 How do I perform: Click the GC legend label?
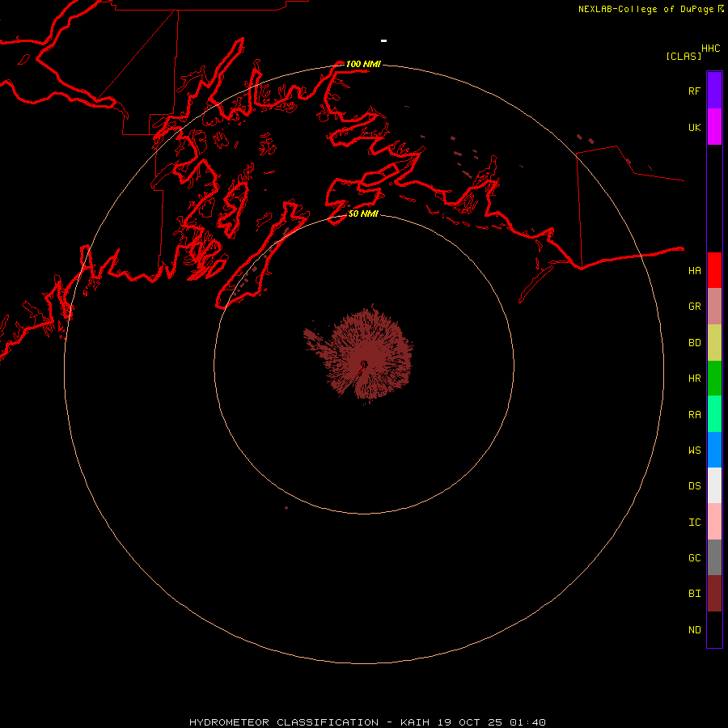click(x=694, y=558)
